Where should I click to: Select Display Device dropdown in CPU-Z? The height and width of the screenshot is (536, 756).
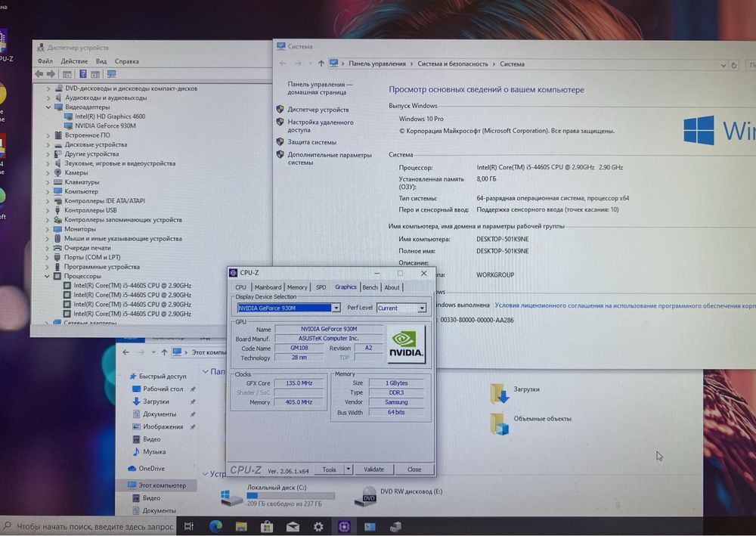[x=288, y=308]
